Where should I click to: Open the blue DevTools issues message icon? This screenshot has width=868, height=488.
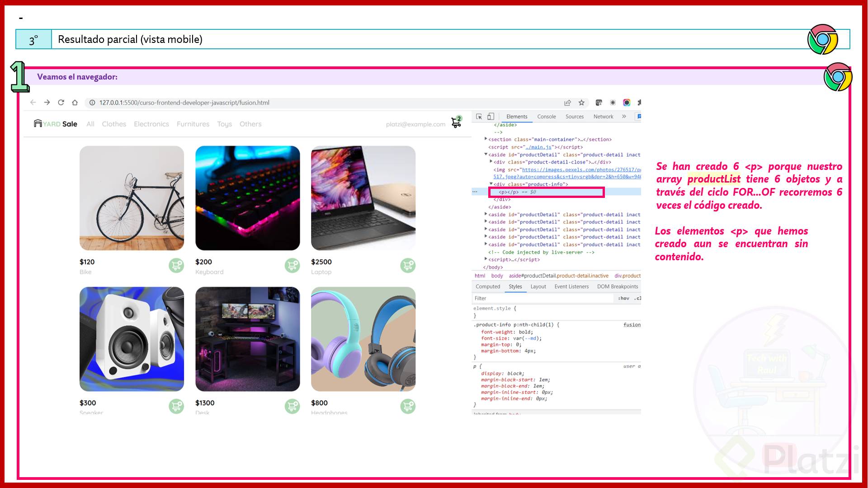point(639,117)
